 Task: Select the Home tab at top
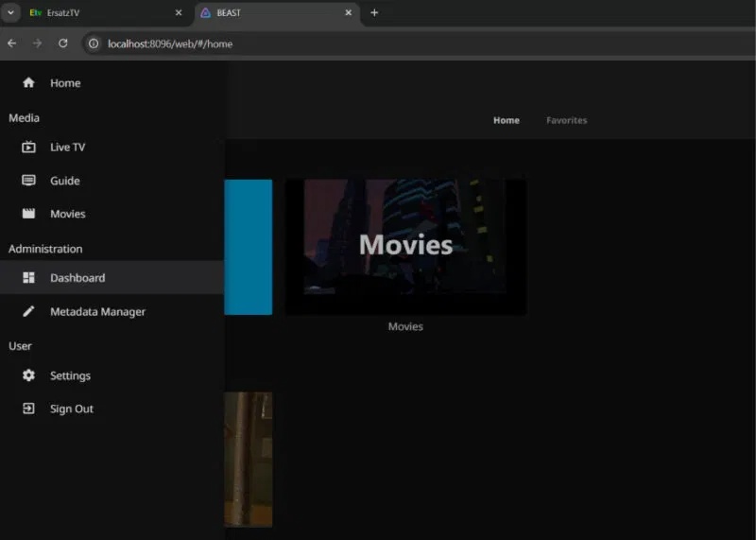click(x=506, y=120)
